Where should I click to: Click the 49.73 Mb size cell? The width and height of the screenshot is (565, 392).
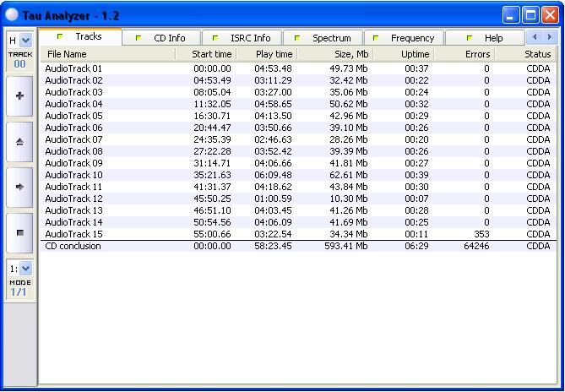coord(349,68)
